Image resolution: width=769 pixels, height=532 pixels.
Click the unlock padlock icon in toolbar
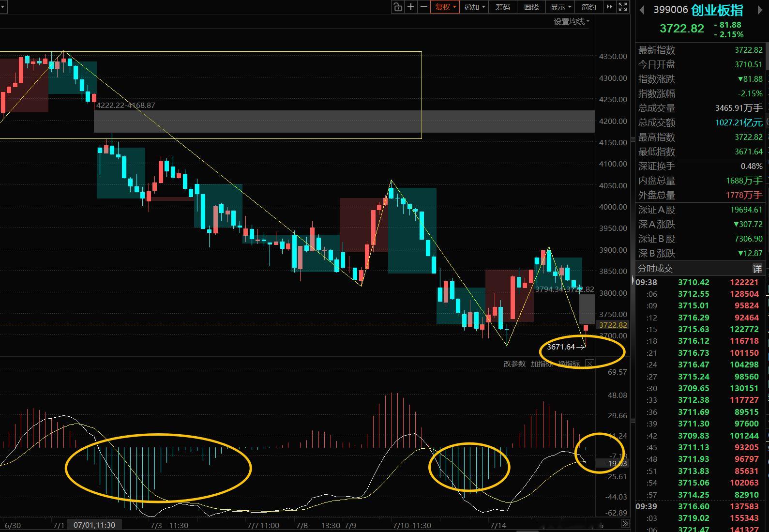coord(397,7)
